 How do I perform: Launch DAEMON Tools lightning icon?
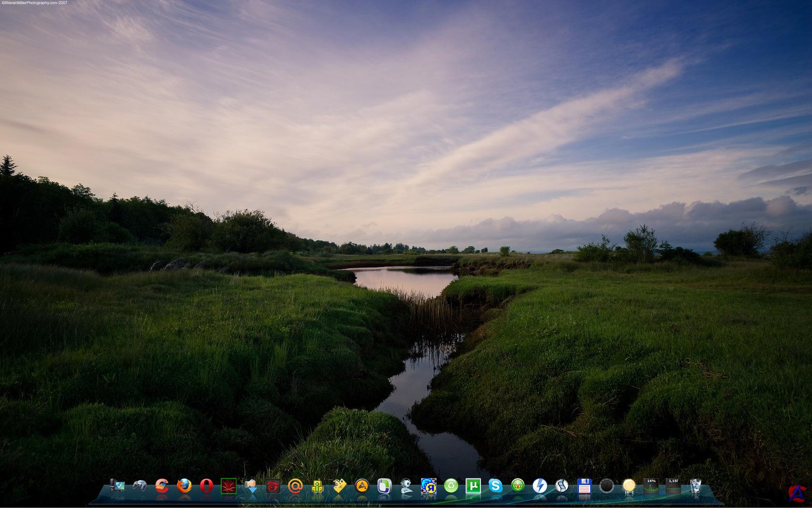point(539,486)
